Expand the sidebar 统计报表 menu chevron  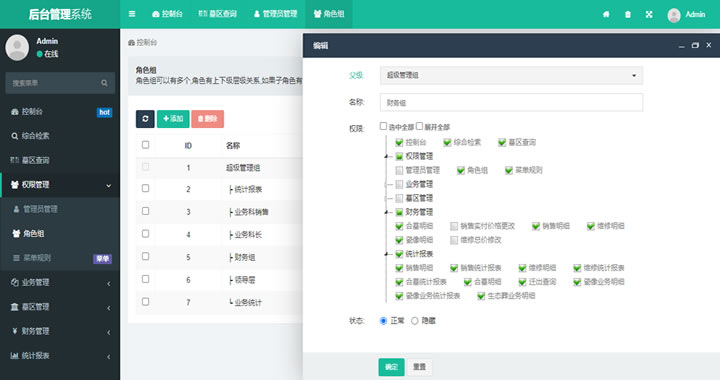[109, 356]
